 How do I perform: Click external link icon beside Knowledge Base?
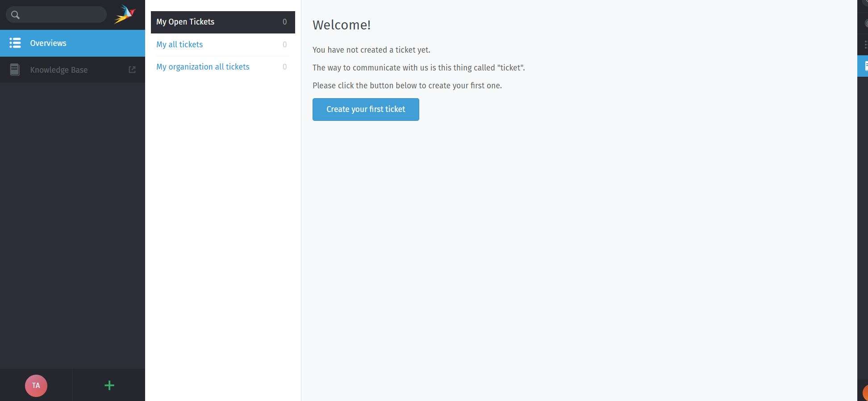click(132, 70)
